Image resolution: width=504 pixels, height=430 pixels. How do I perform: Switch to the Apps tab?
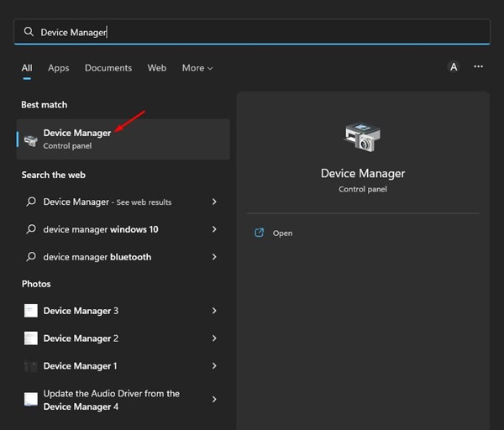click(59, 68)
